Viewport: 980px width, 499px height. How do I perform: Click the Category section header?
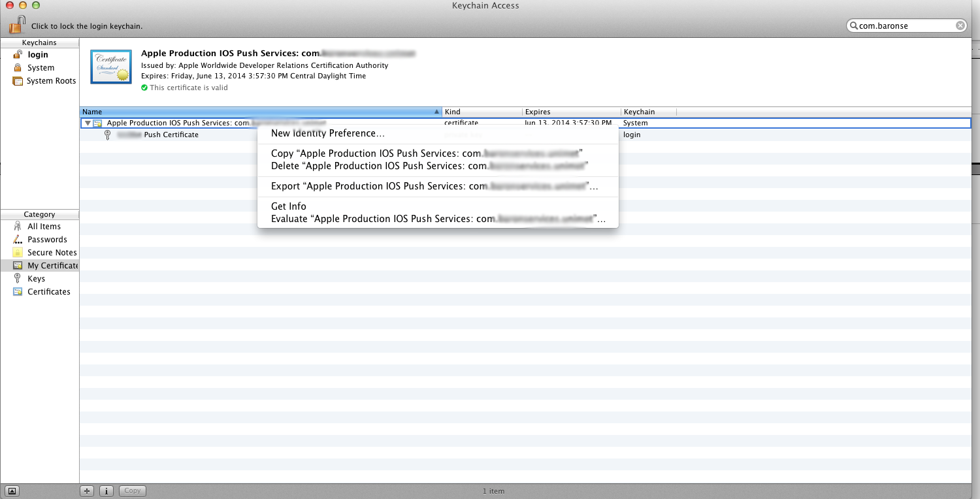click(x=39, y=214)
